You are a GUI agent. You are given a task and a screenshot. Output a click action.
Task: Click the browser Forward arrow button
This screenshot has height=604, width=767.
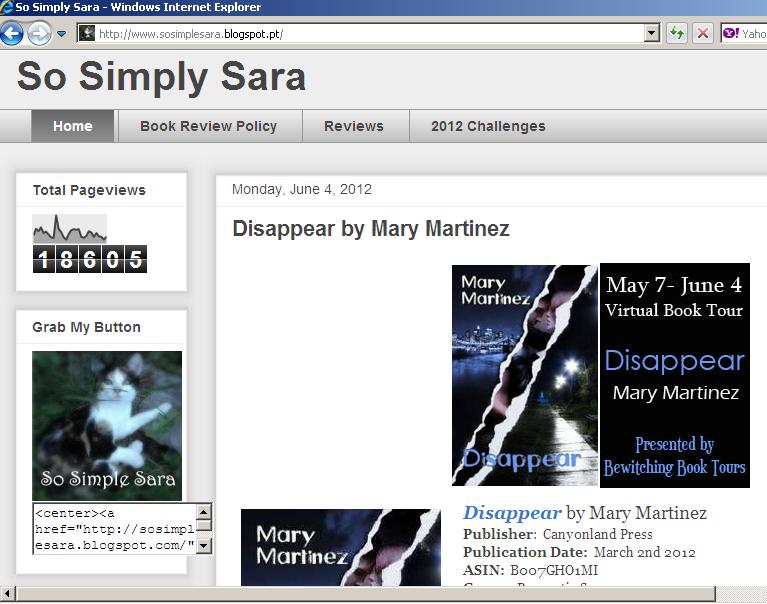39,34
